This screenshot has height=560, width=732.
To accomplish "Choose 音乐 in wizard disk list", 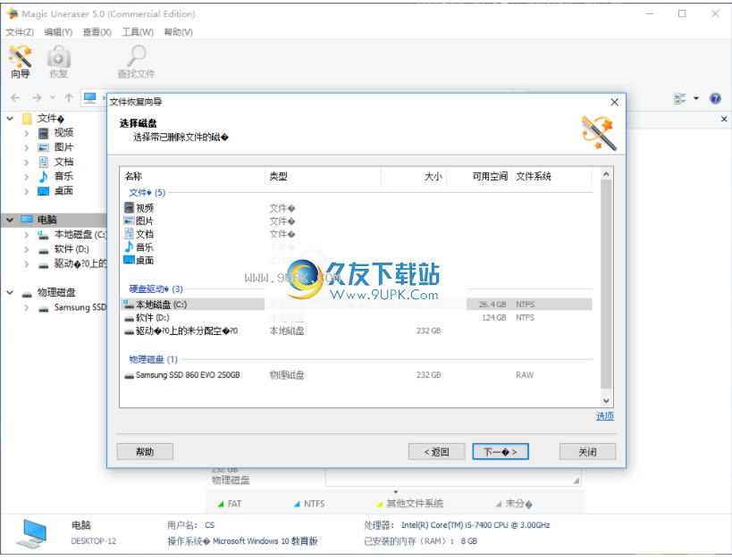I will [145, 247].
